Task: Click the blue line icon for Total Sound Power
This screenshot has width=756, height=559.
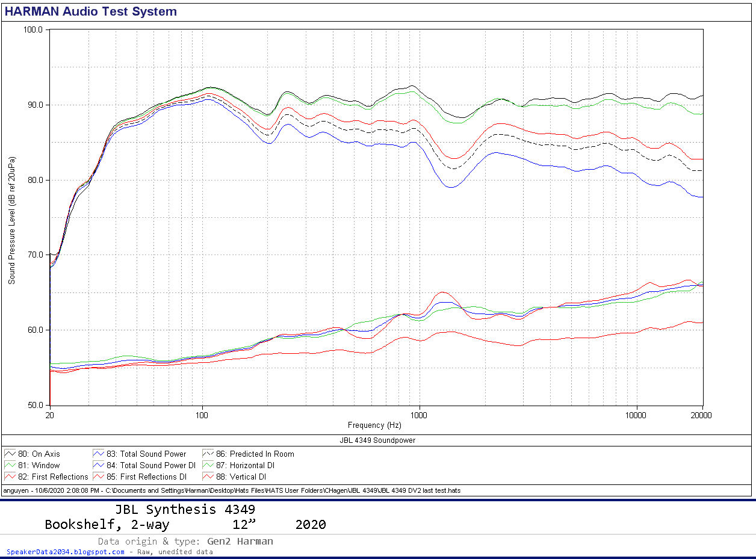Action: coord(99,454)
